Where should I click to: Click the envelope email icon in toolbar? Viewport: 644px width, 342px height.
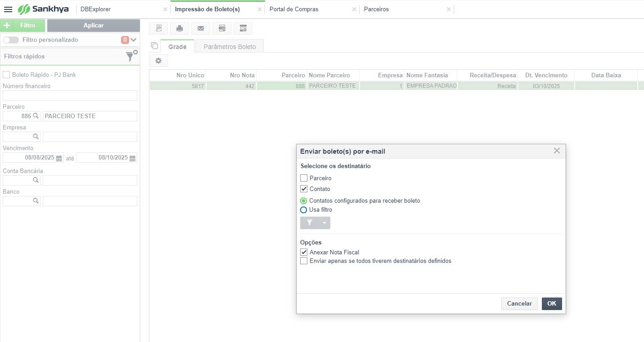coord(201,28)
